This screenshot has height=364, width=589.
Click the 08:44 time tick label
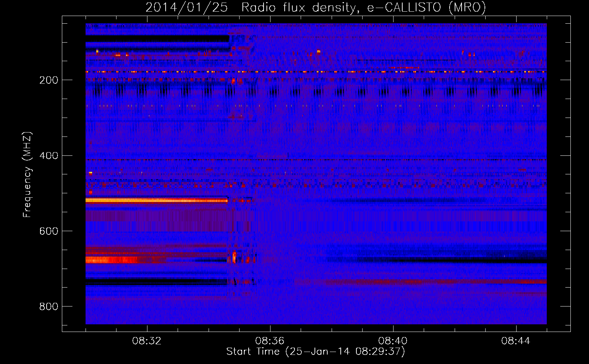(516, 341)
